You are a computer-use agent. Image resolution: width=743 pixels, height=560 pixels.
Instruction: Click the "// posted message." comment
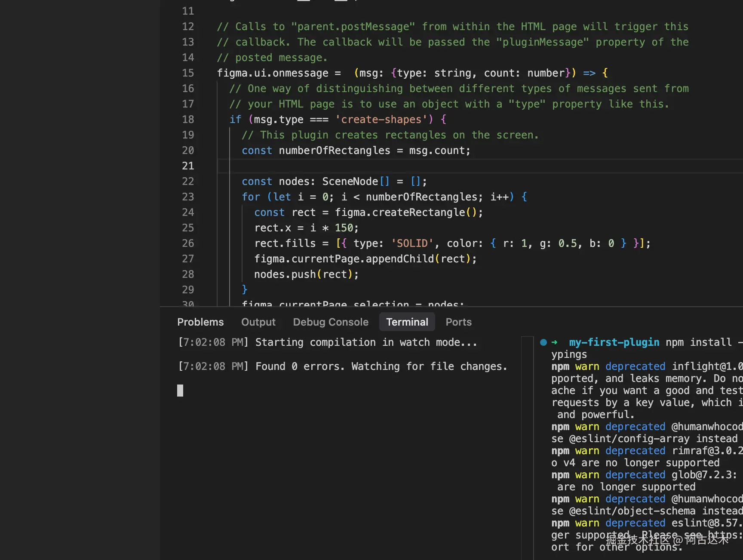click(272, 58)
